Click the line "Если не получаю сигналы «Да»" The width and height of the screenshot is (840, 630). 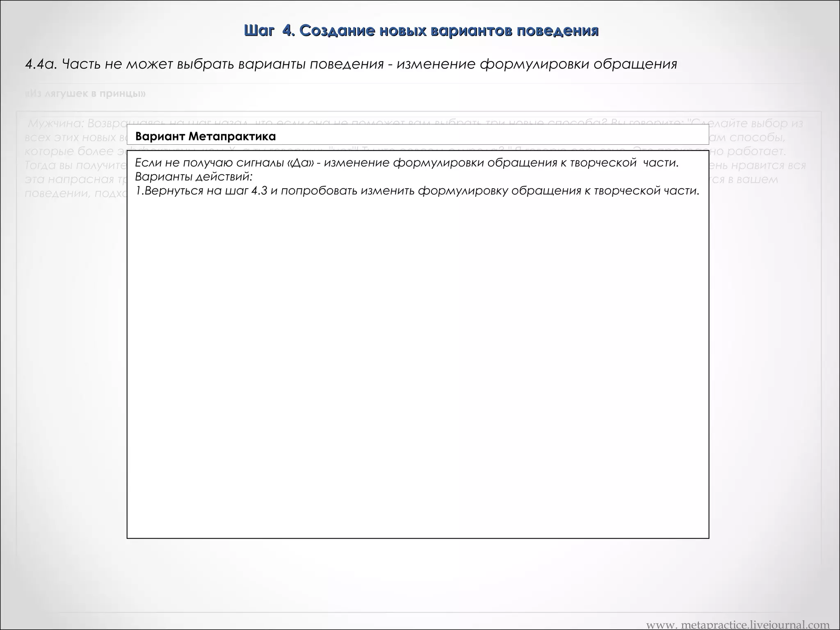click(407, 163)
